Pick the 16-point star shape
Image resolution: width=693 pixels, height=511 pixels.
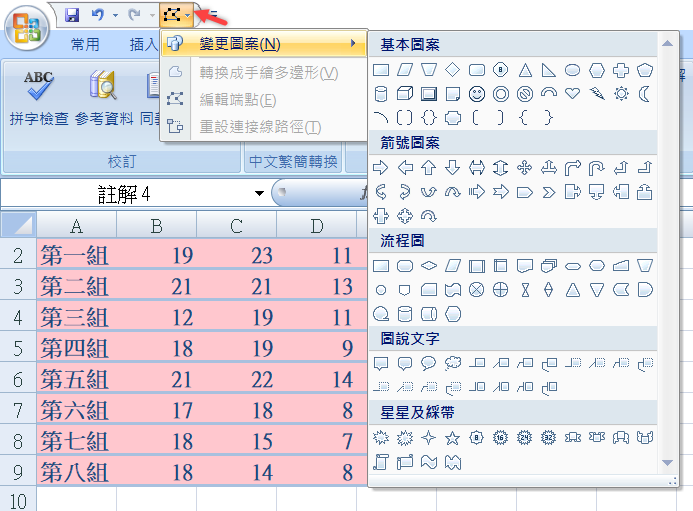point(501,438)
